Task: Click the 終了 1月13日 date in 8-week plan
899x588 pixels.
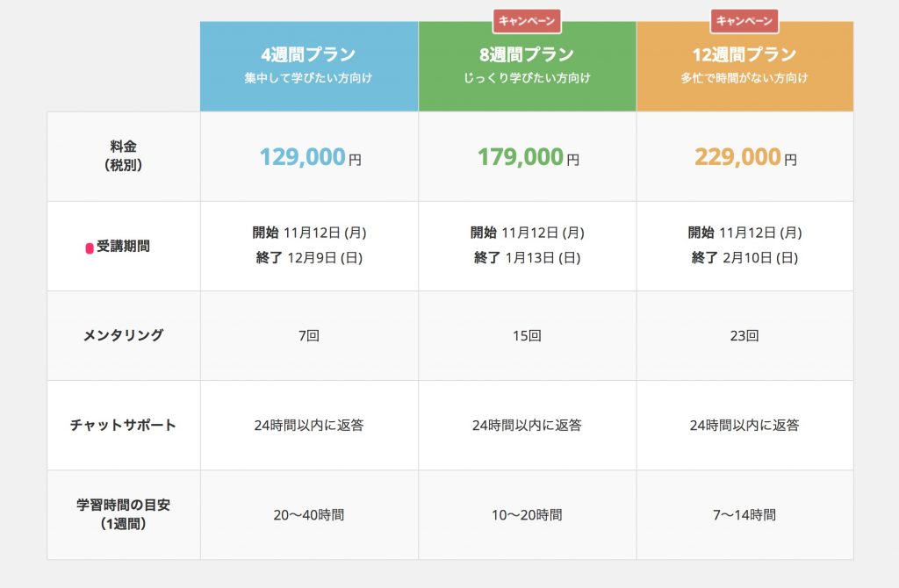Action: [527, 258]
